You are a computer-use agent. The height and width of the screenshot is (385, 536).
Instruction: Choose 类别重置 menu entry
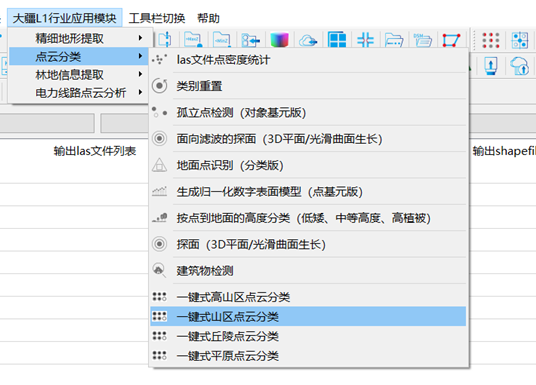pos(308,86)
